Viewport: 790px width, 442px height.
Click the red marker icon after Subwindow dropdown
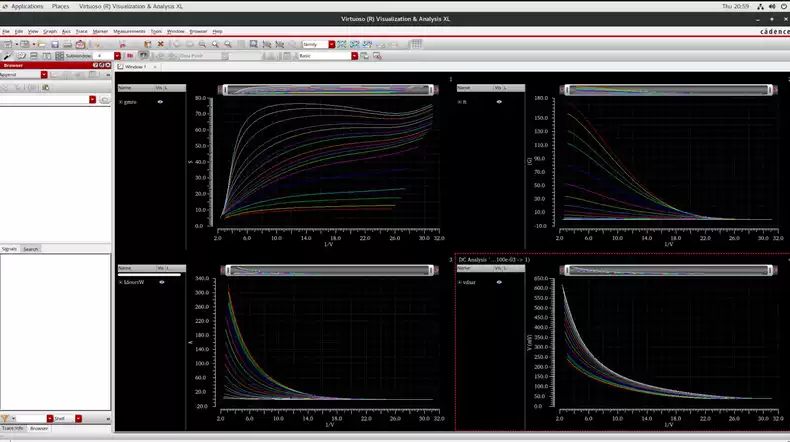click(x=130, y=56)
